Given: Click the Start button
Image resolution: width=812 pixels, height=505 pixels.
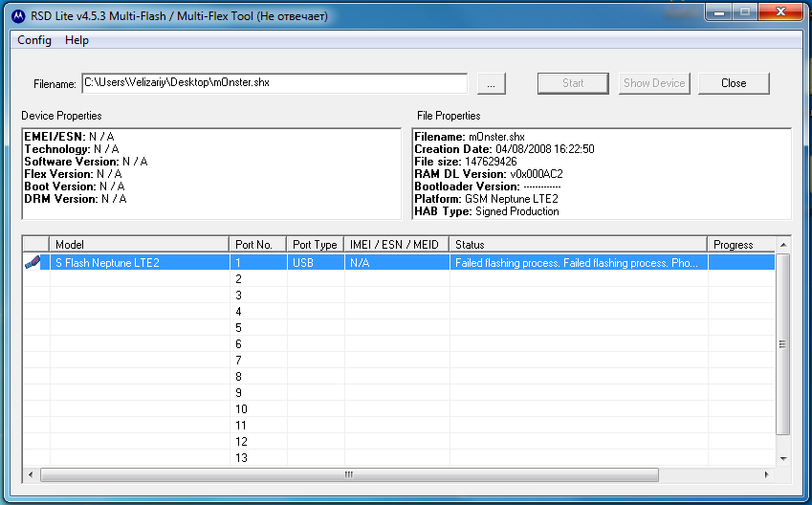Looking at the screenshot, I should point(573,83).
